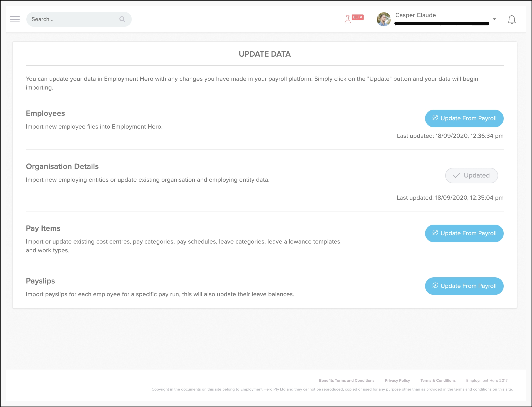Expand the user account dropdown arrow
532x407 pixels.
tap(494, 19)
